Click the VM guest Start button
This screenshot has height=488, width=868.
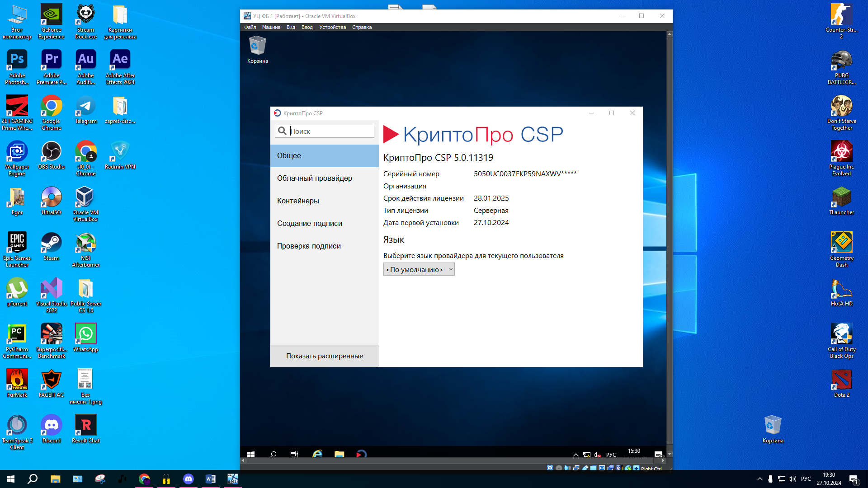click(251, 454)
